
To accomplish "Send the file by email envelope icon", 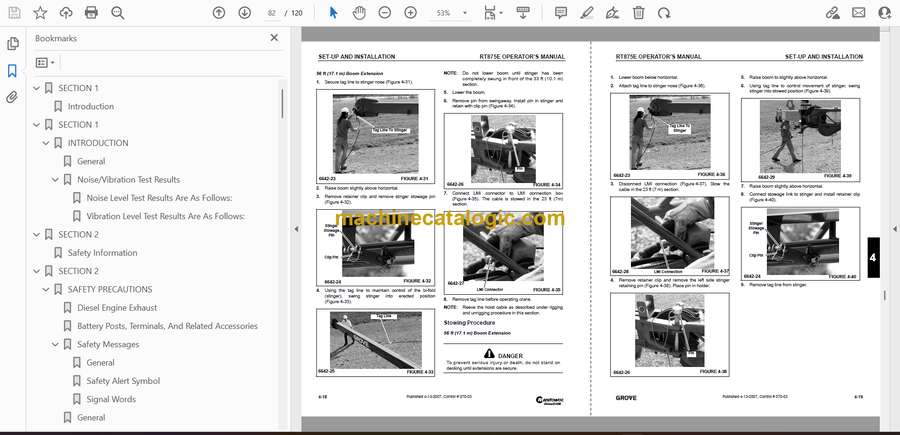I will pyautogui.click(x=859, y=13).
